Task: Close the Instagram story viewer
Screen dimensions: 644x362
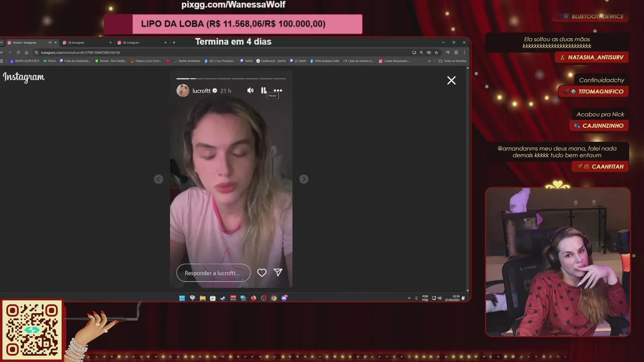Action: (451, 80)
